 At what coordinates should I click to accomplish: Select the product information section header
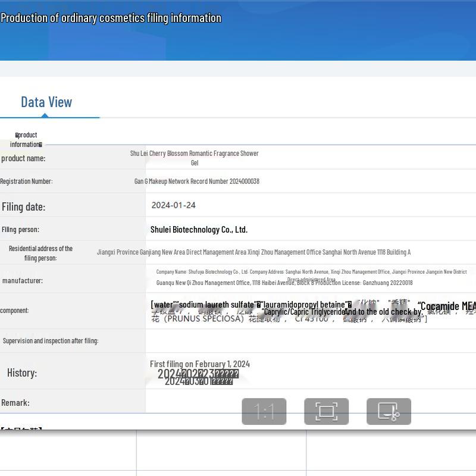26,140
